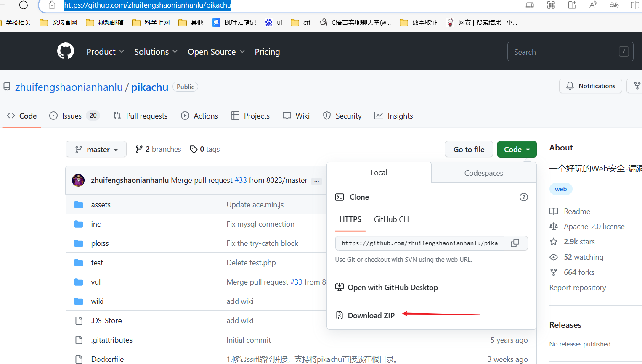Switch to the Pull requests tab
642x364 pixels.
(140, 116)
